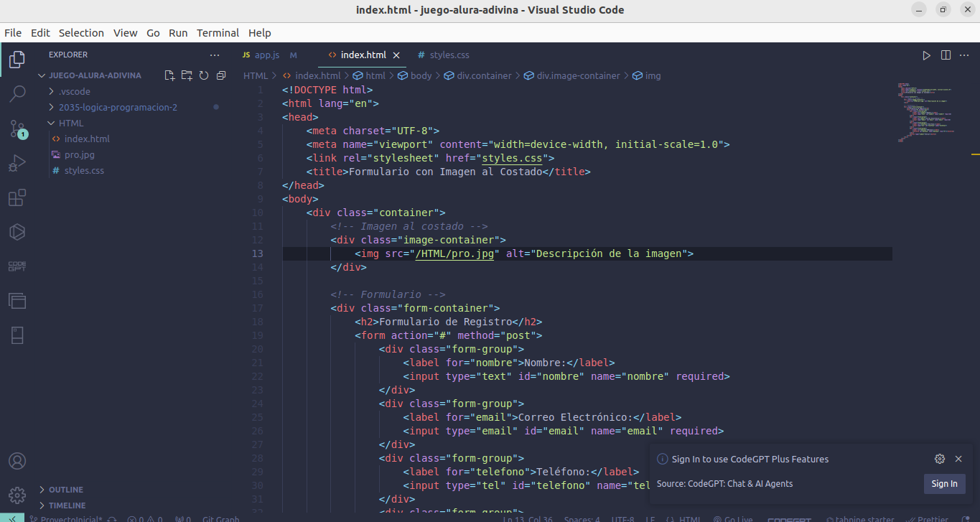Expand the TIMELINE section
The height and width of the screenshot is (522, 980).
coord(67,505)
